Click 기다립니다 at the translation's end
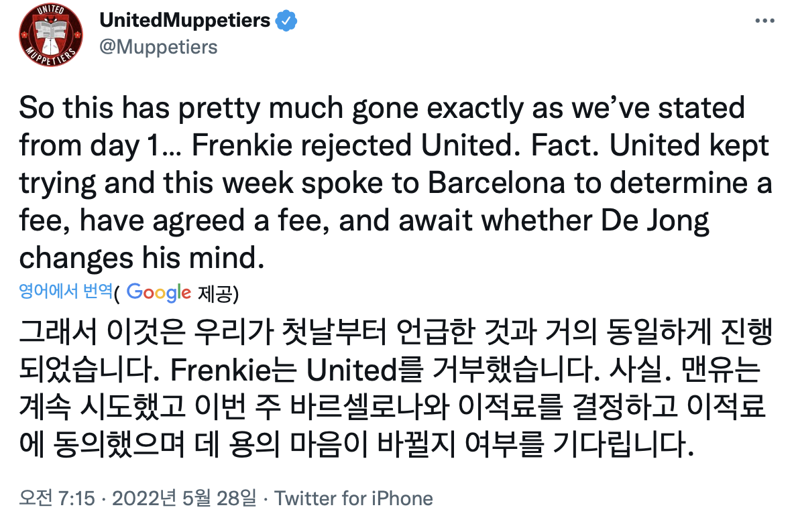Viewport: 794px width, 532px height. (x=623, y=444)
